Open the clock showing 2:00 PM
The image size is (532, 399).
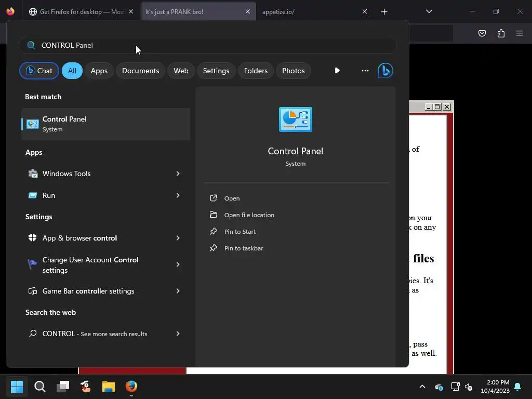coord(495,387)
